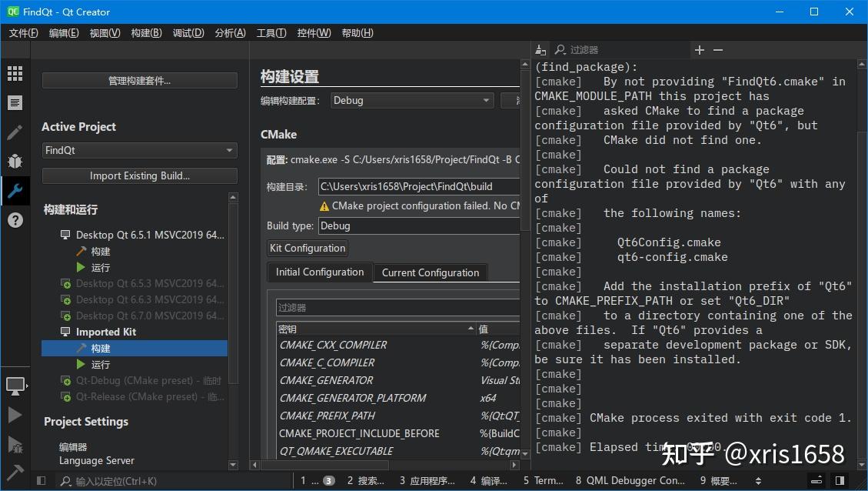Open the kit selector device icon
Viewport: 868px width, 491px height.
click(x=17, y=385)
